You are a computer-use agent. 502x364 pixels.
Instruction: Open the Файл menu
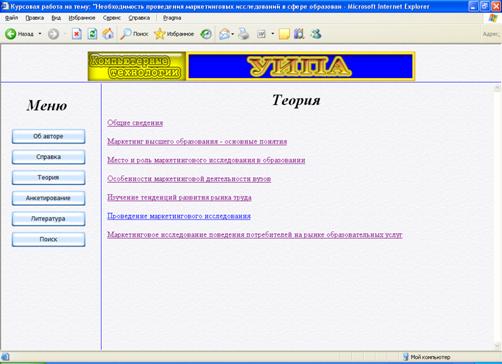tap(11, 18)
